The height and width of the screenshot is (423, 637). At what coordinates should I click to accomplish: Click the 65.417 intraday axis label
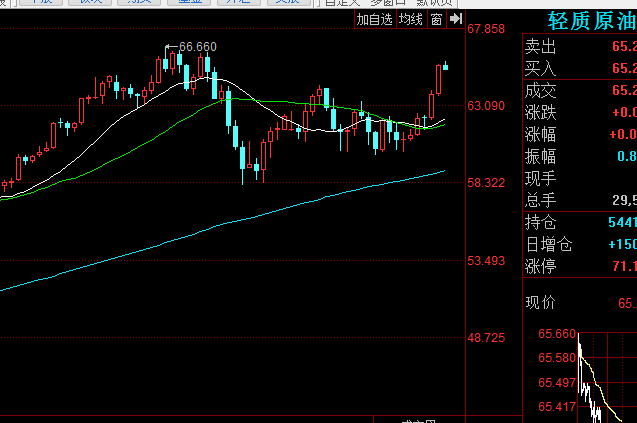click(x=557, y=407)
